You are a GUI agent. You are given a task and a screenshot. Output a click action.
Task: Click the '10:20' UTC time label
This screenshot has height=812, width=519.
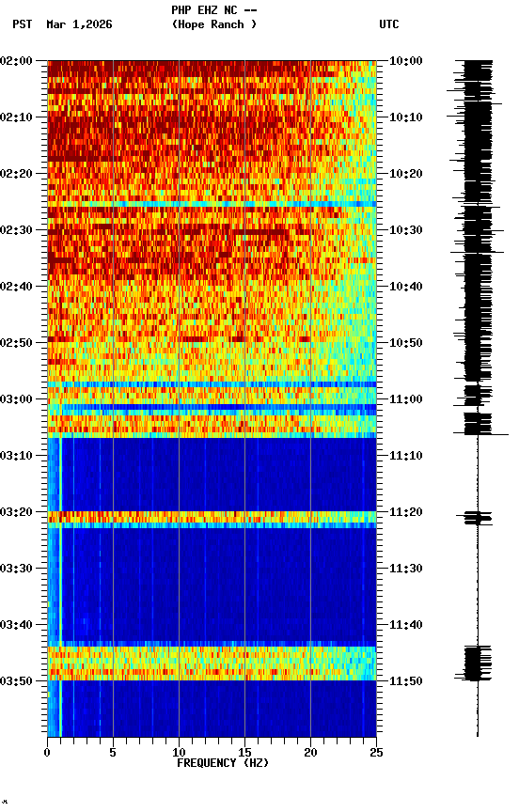tap(406, 174)
